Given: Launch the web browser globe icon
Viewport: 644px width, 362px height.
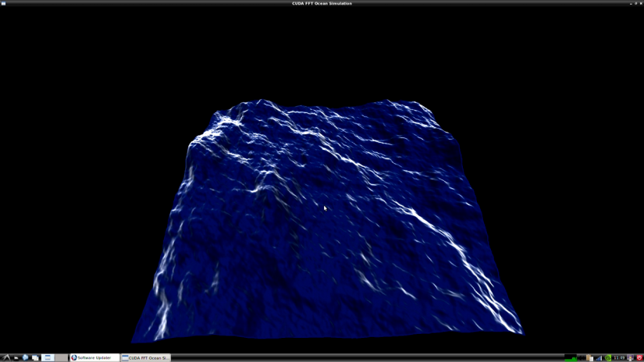Looking at the screenshot, I should (x=25, y=358).
